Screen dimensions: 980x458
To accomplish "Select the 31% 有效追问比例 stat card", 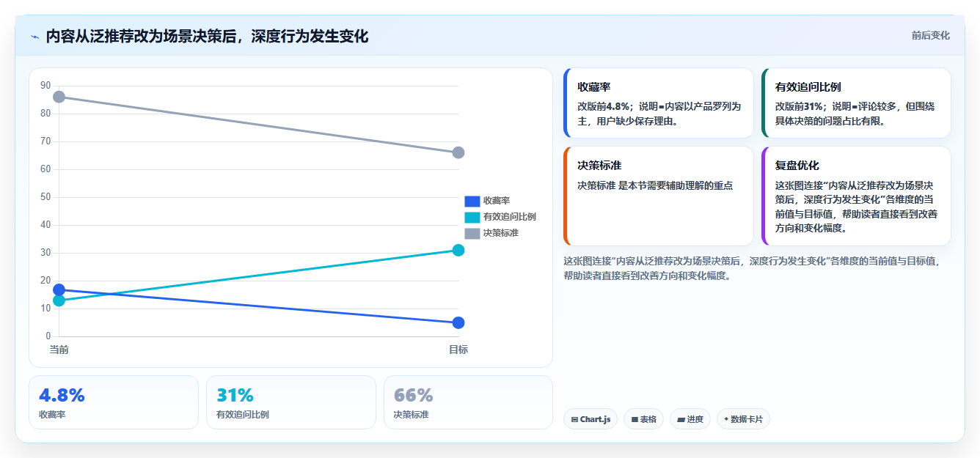I will click(x=291, y=402).
